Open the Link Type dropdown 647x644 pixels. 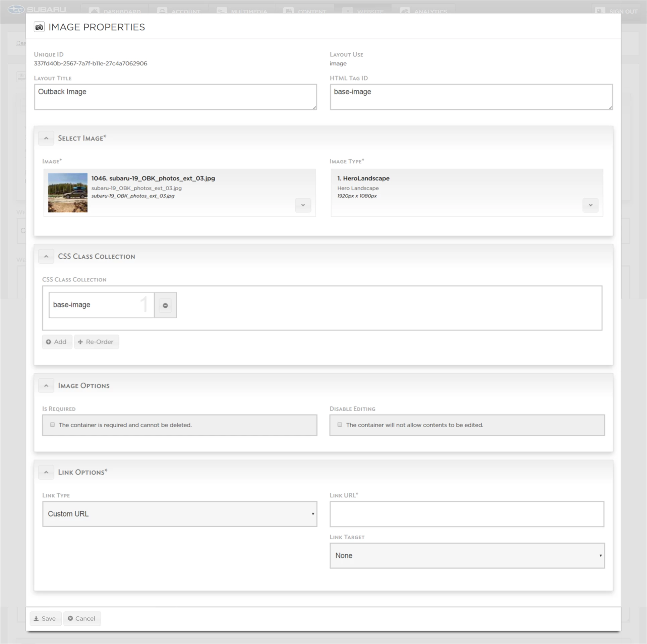coord(180,514)
